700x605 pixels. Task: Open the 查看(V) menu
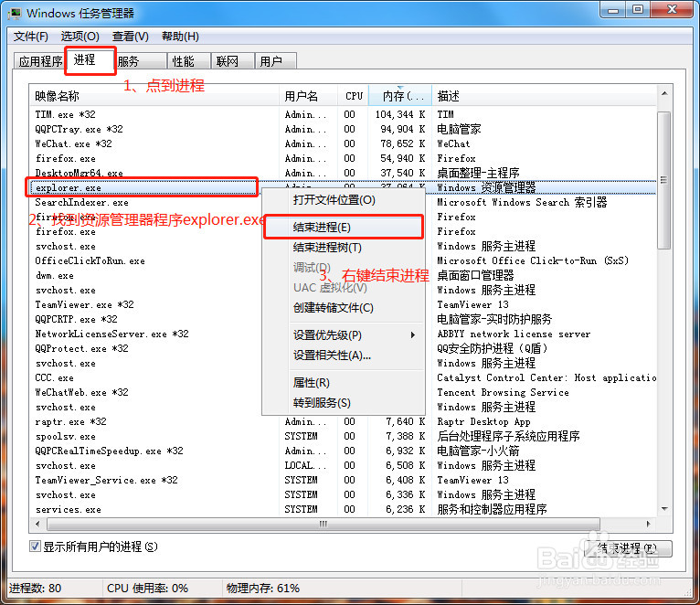[131, 37]
